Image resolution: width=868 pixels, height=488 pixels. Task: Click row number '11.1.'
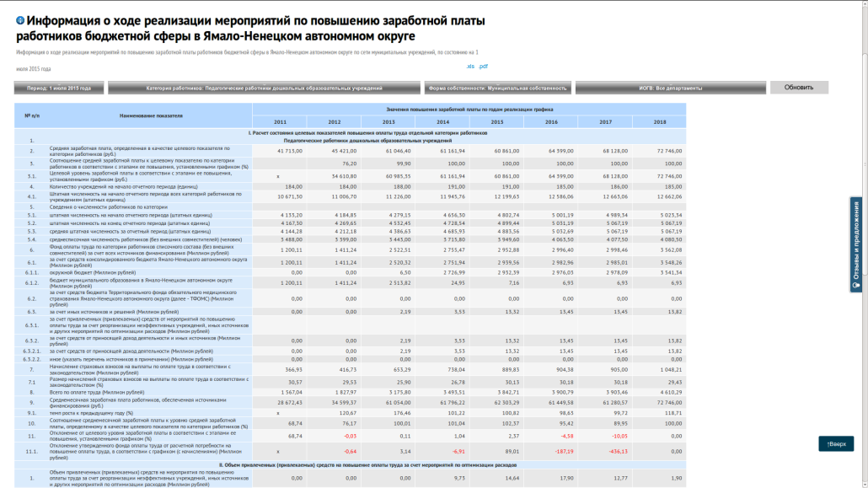click(x=32, y=452)
